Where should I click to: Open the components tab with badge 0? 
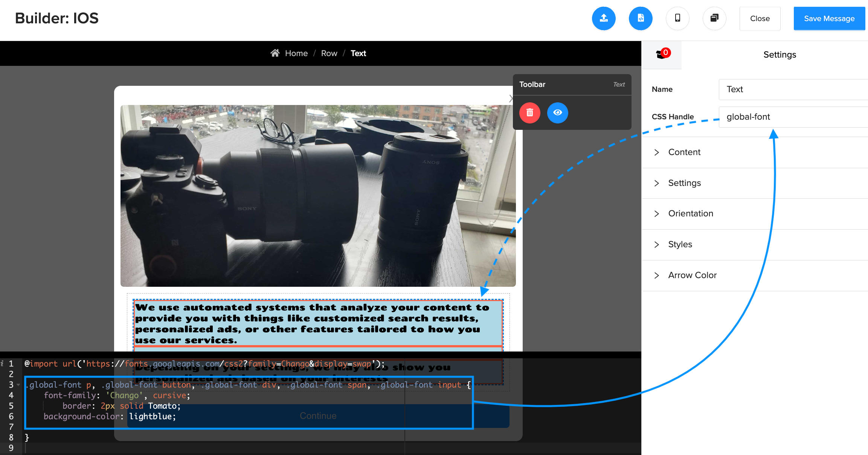coord(662,55)
